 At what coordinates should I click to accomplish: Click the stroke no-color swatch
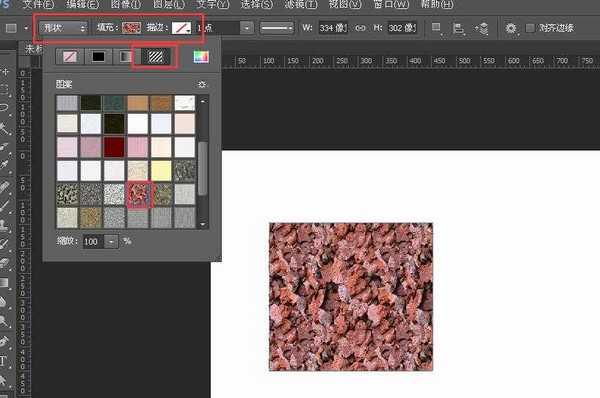point(181,28)
